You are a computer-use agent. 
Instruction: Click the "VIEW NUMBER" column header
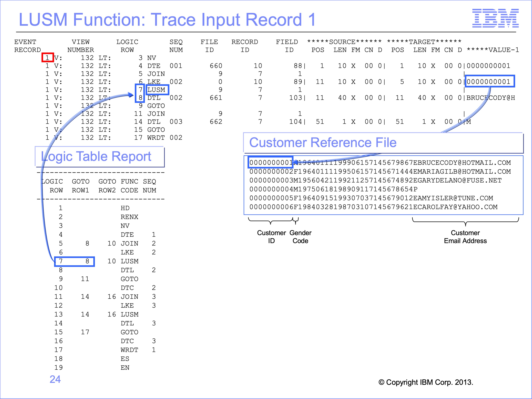[x=81, y=46]
